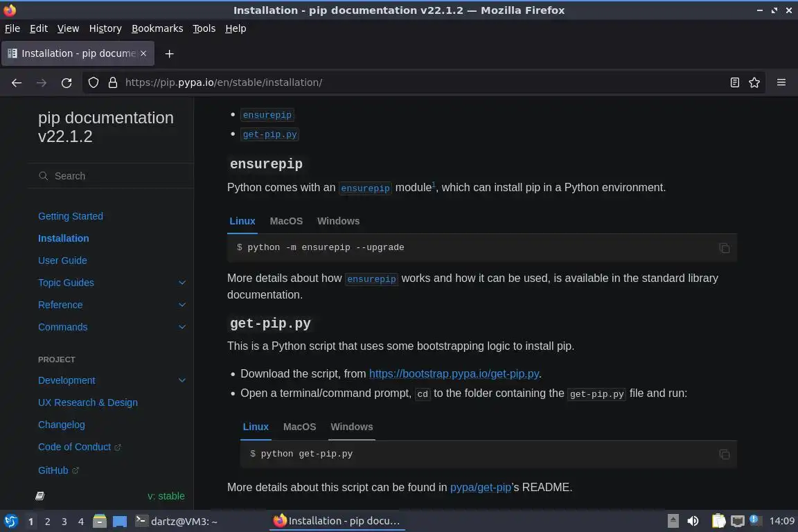The width and height of the screenshot is (798, 532).
Task: Open the file manager taskbar icon
Action: (100, 522)
